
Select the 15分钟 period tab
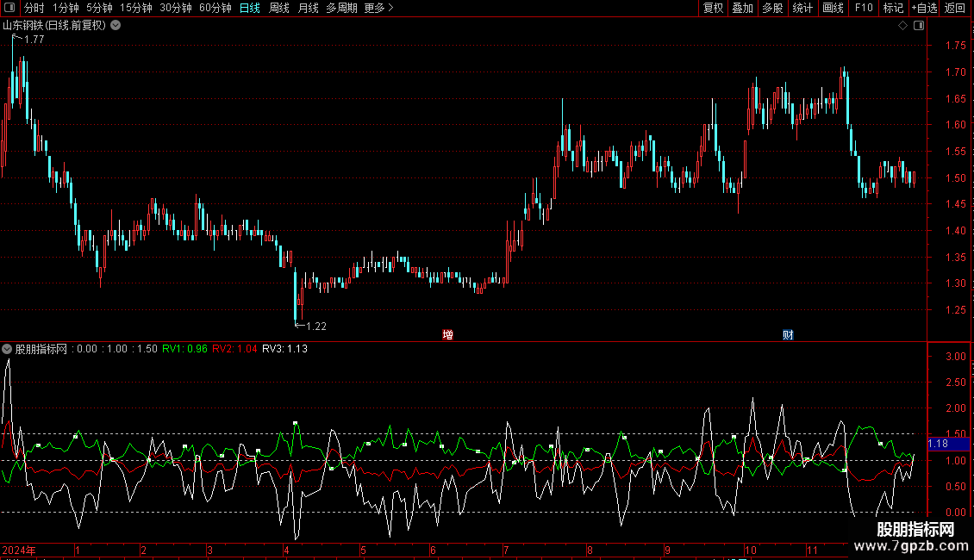pos(136,8)
